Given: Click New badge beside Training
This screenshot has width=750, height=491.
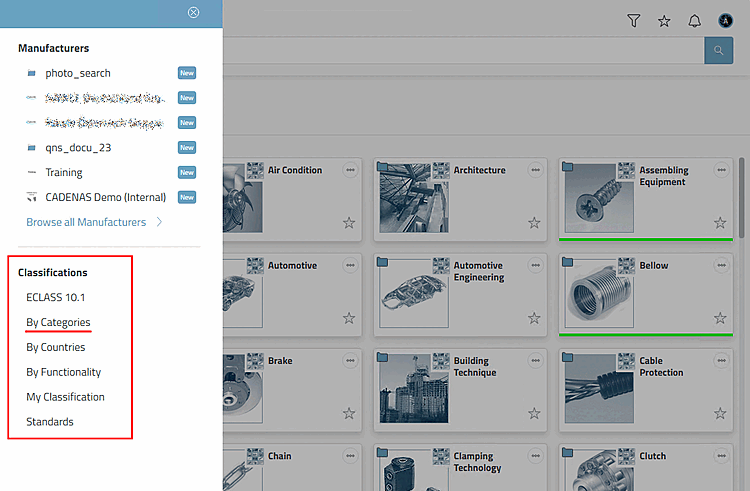Looking at the screenshot, I should [187, 173].
